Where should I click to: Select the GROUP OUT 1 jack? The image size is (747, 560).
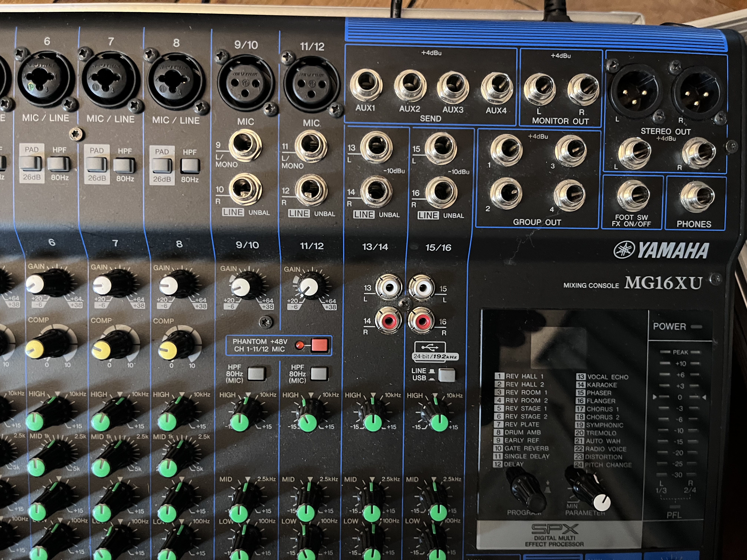point(506,151)
